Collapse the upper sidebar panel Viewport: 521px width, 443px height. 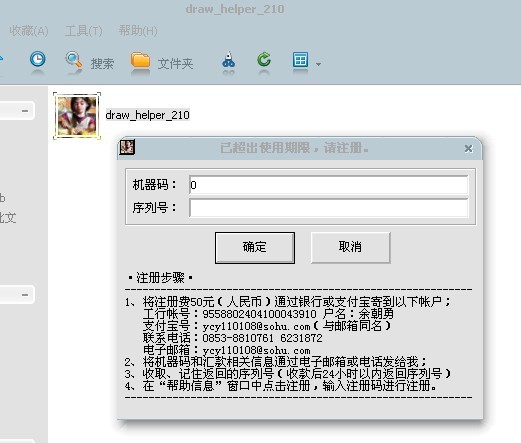pyautogui.click(x=25, y=110)
